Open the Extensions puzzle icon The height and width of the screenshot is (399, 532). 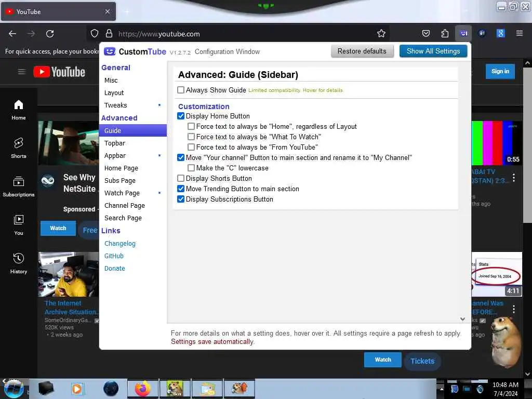pos(445,33)
